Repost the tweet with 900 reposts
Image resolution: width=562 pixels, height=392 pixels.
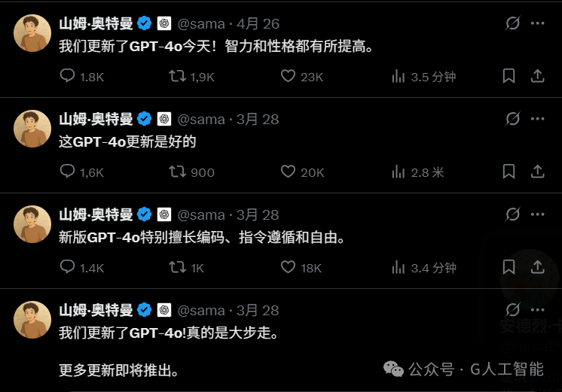coord(191,172)
